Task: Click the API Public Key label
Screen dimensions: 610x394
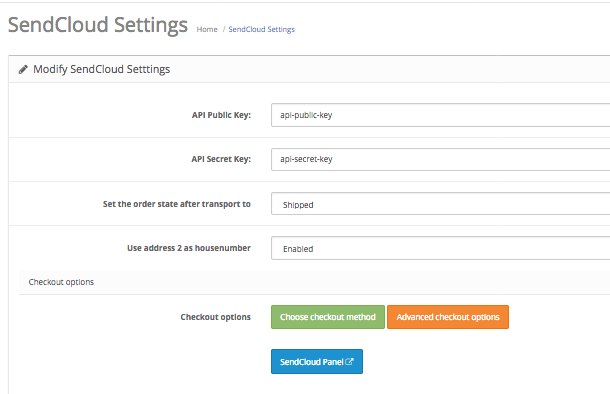Action: point(221,115)
